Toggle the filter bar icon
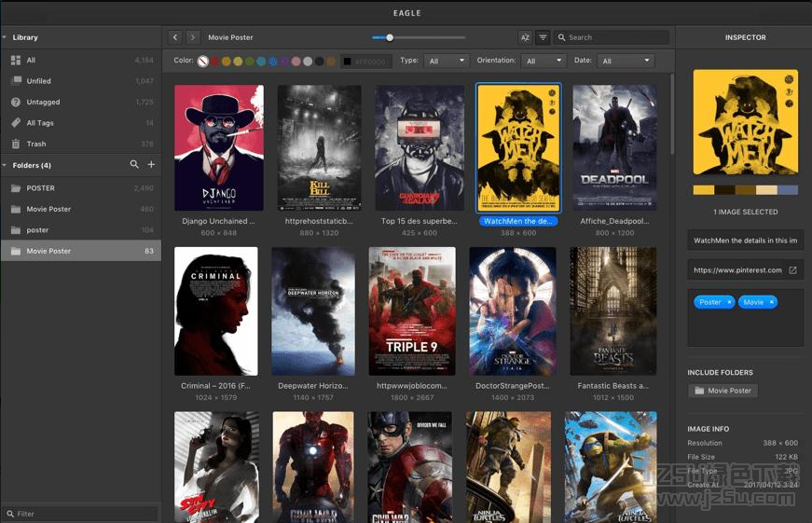812x523 pixels. (x=543, y=37)
